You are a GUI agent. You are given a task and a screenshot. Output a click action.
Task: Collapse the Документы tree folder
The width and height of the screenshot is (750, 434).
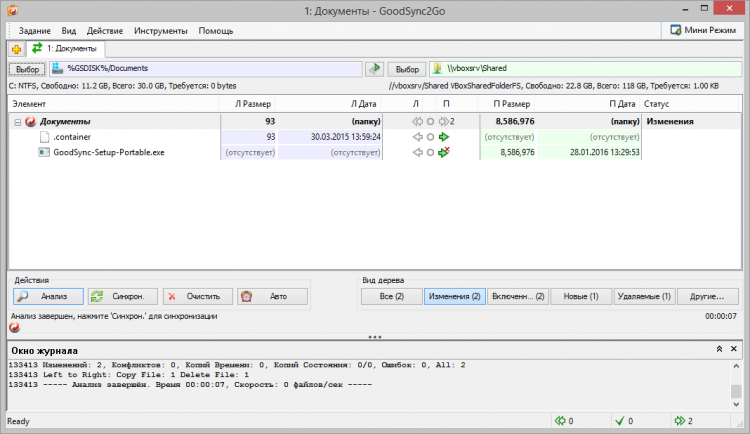click(x=18, y=122)
